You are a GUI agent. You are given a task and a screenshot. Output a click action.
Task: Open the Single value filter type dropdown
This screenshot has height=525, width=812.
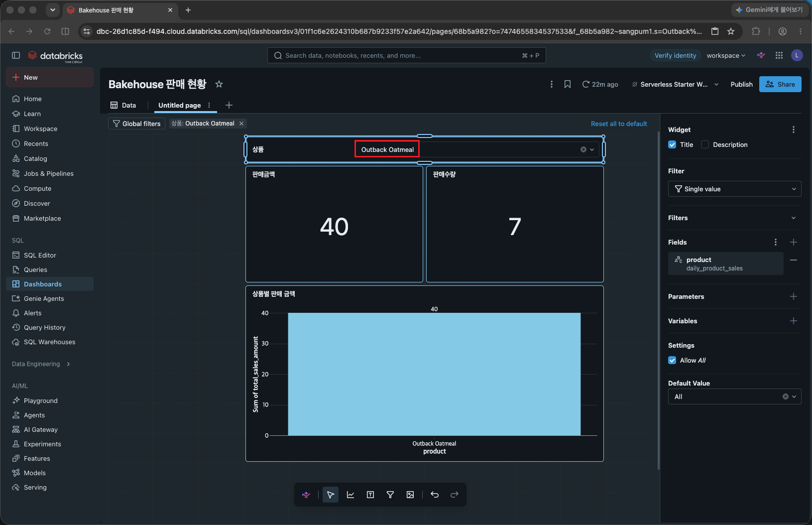point(734,189)
